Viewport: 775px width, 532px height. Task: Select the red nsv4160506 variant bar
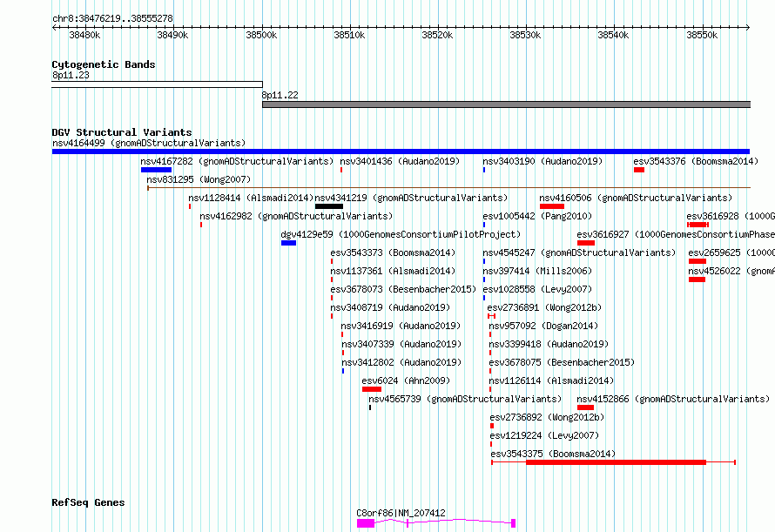click(552, 206)
